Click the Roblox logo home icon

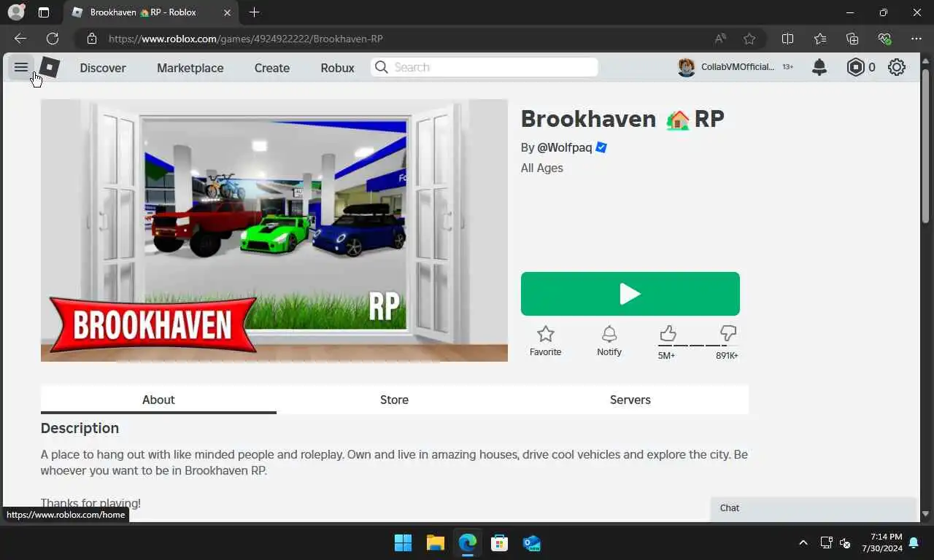(x=49, y=67)
